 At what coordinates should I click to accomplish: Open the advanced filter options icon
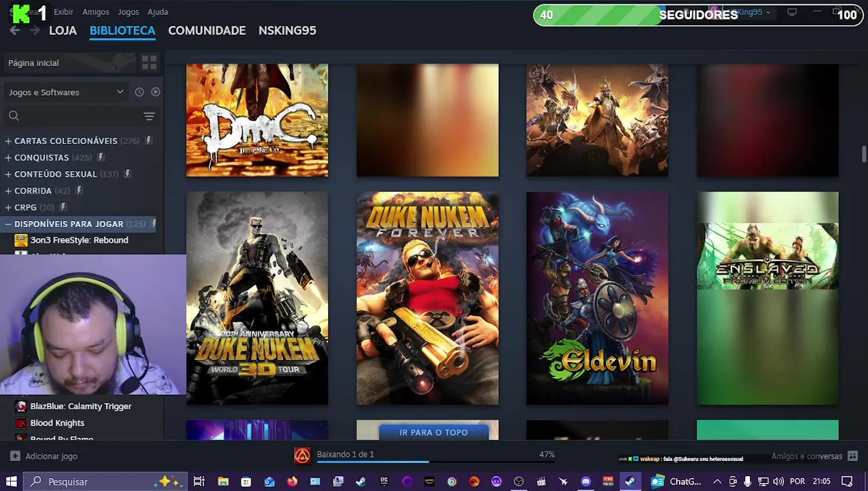[x=149, y=116]
